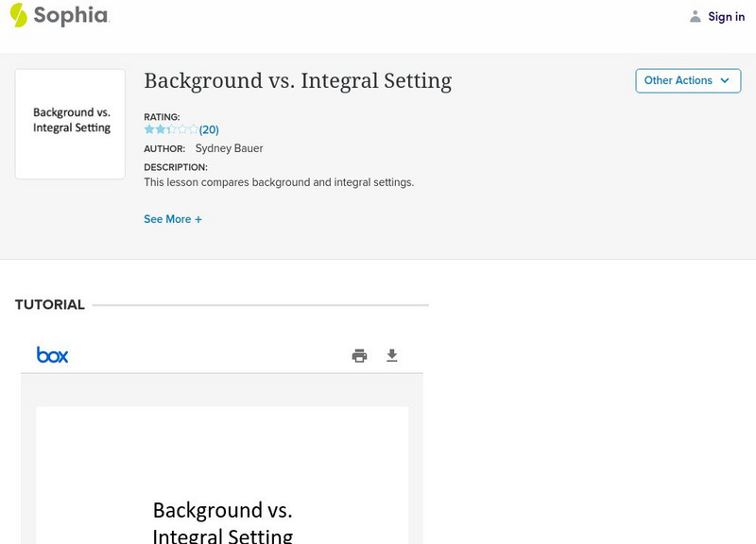
Task: Click the Sophia logo in the header
Action: pos(59,15)
